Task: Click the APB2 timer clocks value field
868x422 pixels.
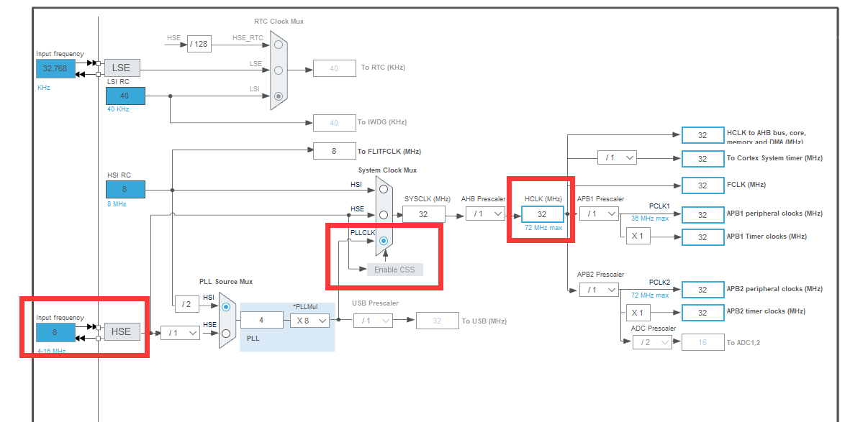Action: [x=703, y=313]
